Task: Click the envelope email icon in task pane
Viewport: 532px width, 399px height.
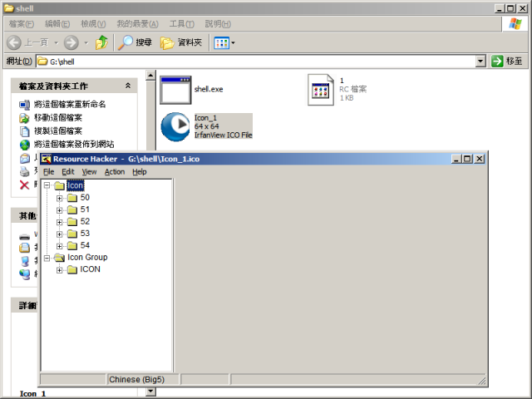Action: [24, 158]
